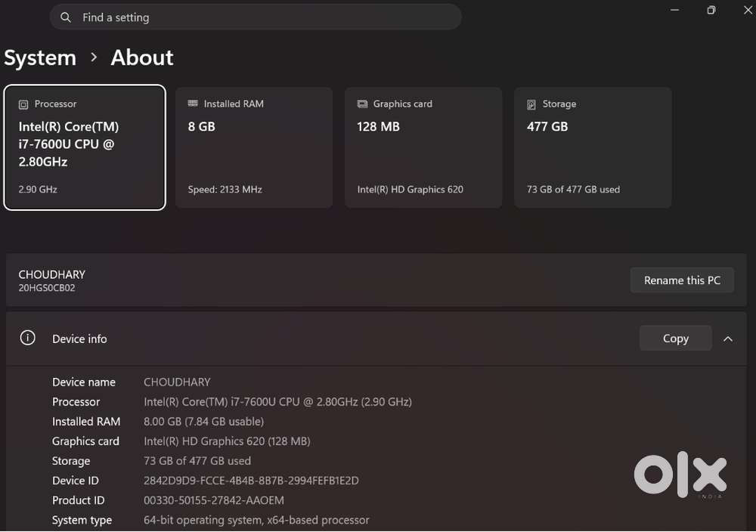Click the breadcrumb chevron after System
This screenshot has width=756, height=532.
(x=94, y=57)
